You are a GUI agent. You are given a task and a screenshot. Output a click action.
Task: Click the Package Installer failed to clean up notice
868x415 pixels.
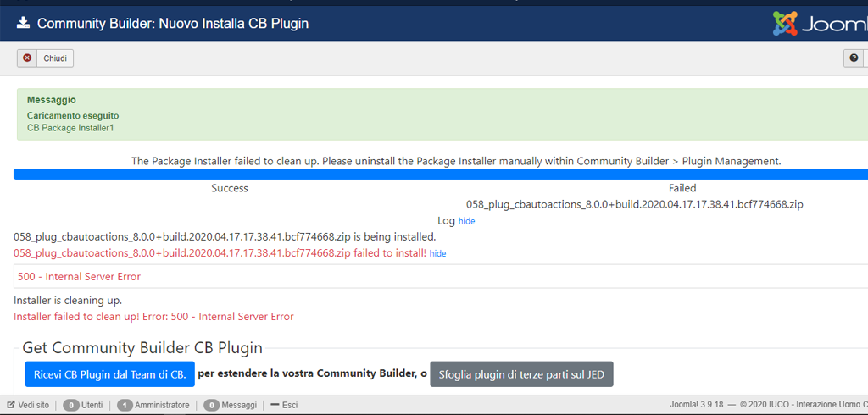coord(456,161)
